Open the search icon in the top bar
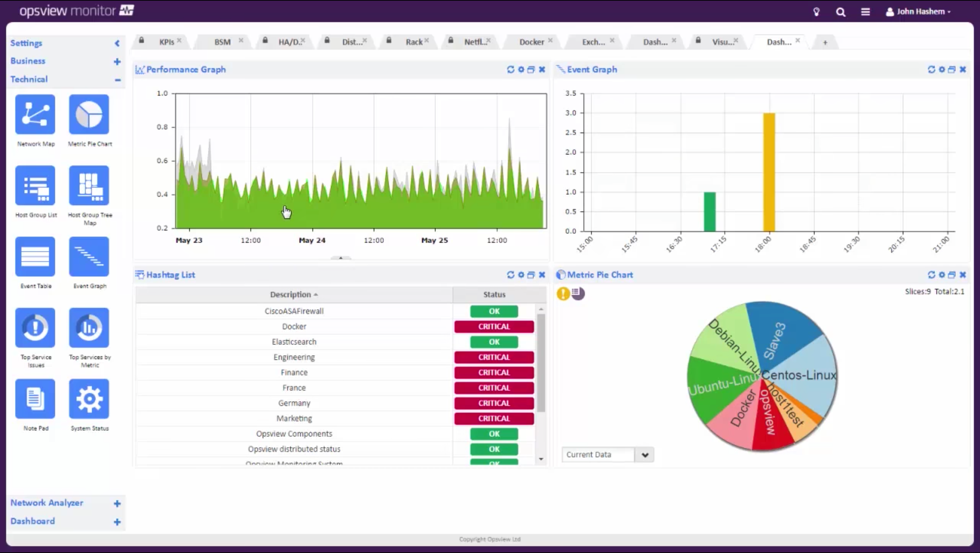Viewport: 980px width, 553px height. (841, 12)
